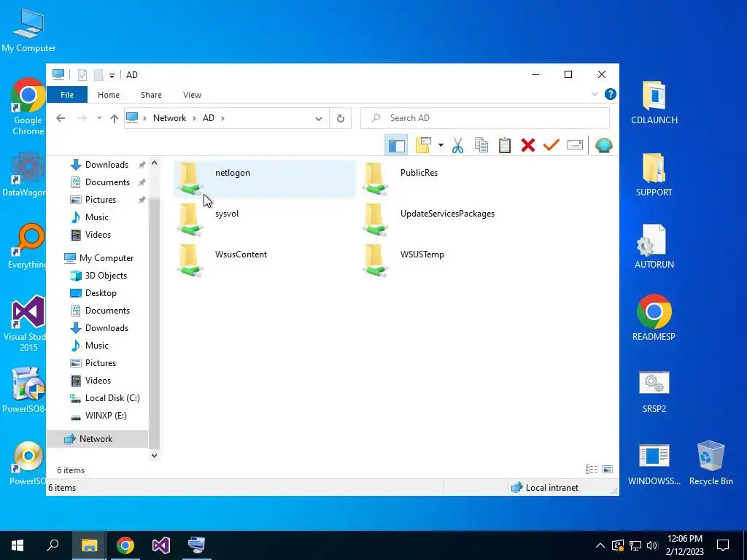This screenshot has height=560, width=747.
Task: Switch to the Home ribbon tab
Action: point(109,95)
